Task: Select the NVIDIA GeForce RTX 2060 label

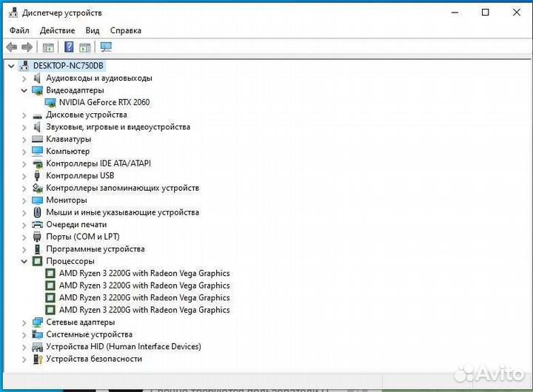Action: tap(104, 102)
